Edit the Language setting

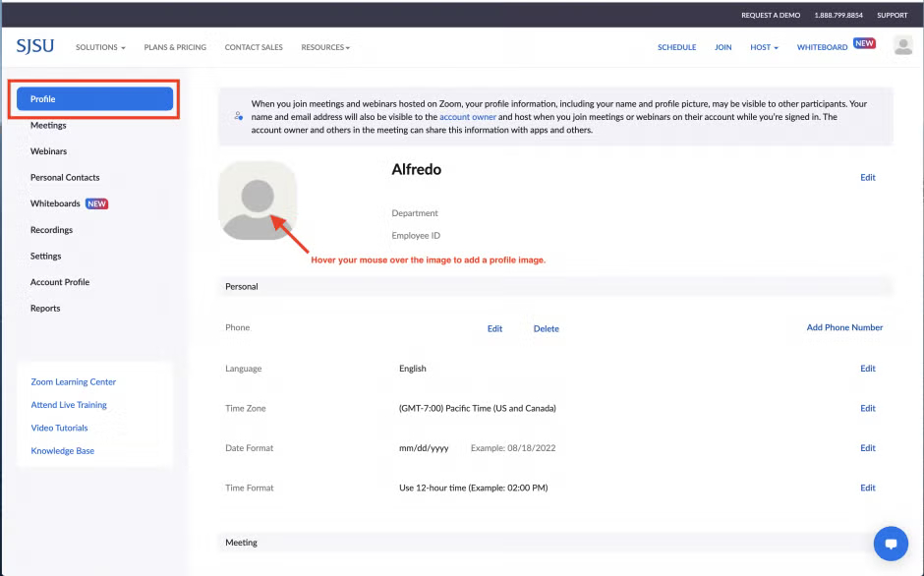pyautogui.click(x=867, y=369)
